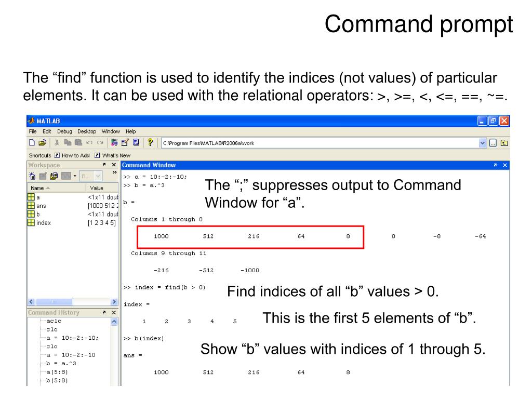Undock the Command Window
Screen dimensions: 532x399
pos(495,165)
